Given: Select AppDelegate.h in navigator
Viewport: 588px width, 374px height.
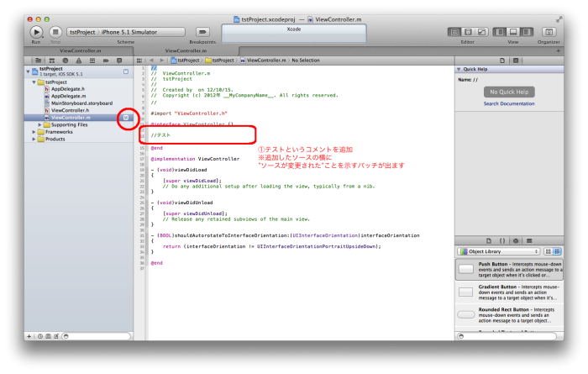Looking at the screenshot, I should pyautogui.click(x=79, y=89).
